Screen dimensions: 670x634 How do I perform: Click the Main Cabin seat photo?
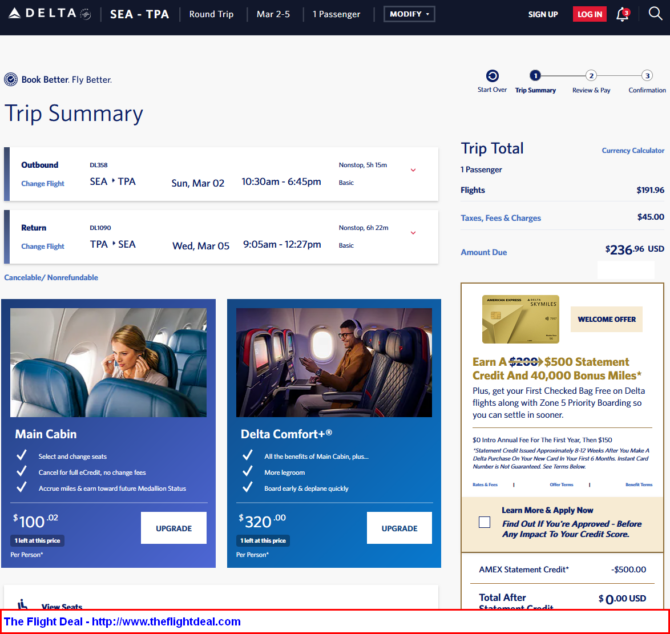(109, 362)
